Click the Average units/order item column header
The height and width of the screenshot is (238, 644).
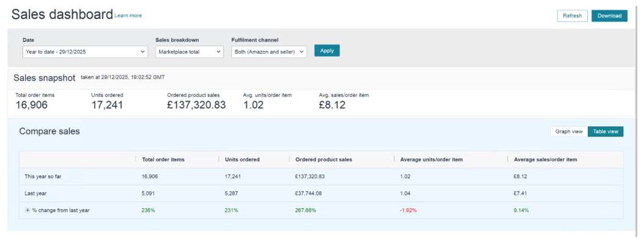[431, 159]
